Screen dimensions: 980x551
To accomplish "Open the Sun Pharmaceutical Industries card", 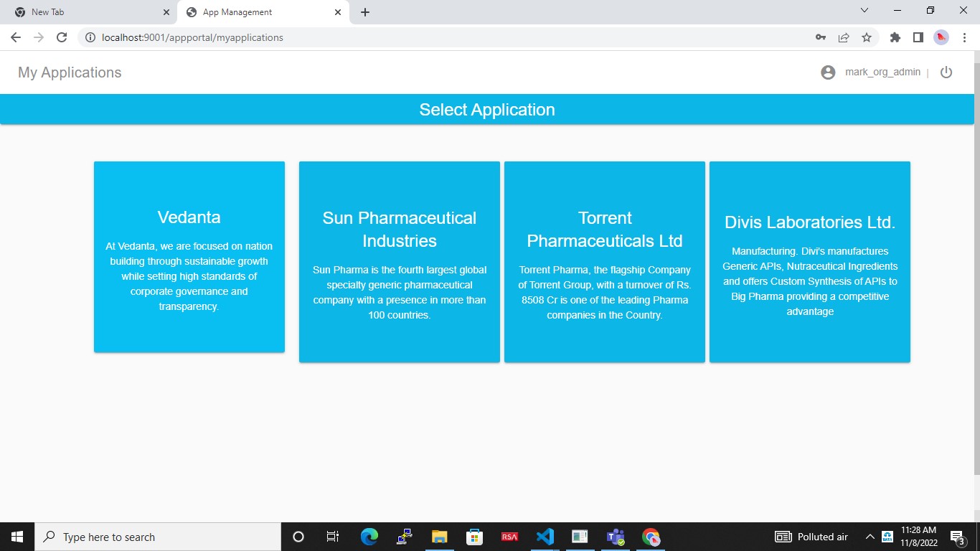I will [x=400, y=262].
